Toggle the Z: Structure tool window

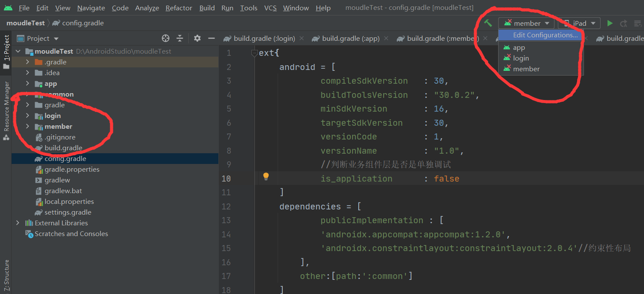pyautogui.click(x=6, y=275)
